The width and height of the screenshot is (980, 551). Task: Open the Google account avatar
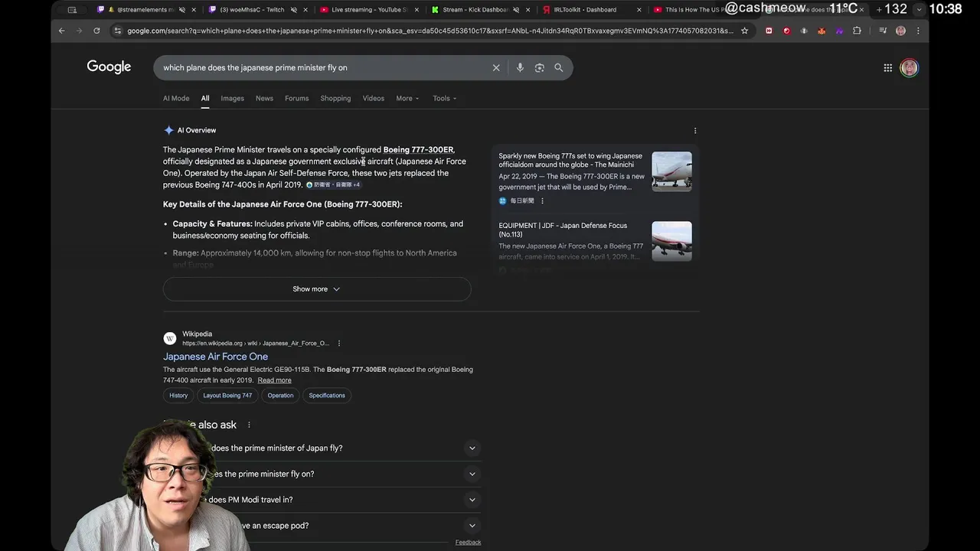coord(909,67)
